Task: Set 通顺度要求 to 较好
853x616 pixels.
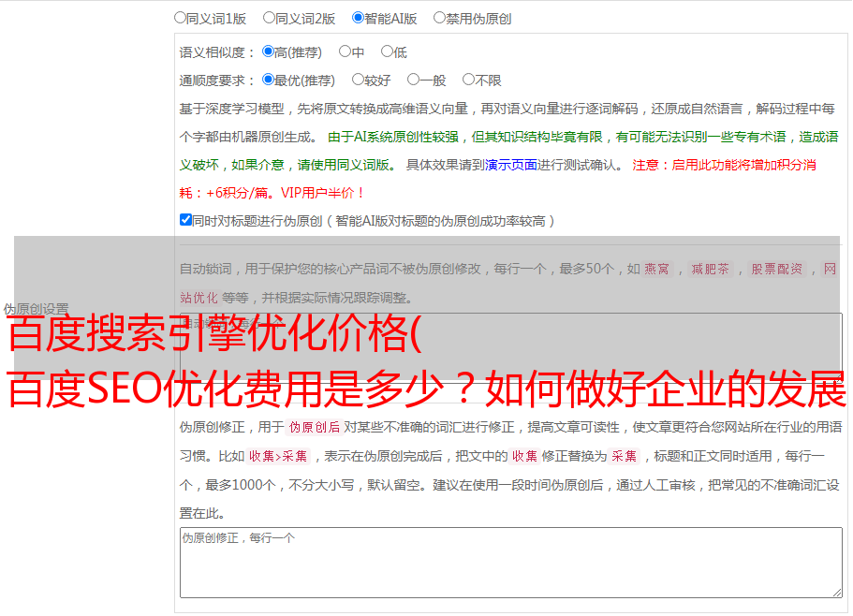Action: pos(358,80)
